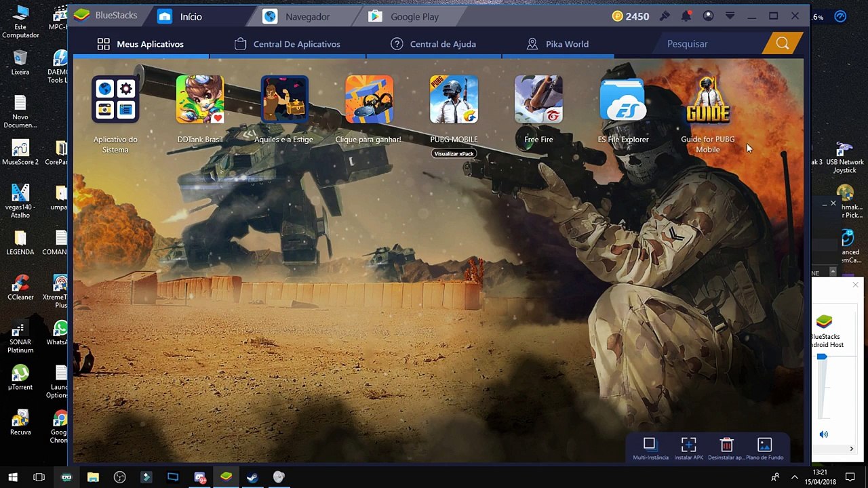868x488 pixels.
Task: Click the BlueStacks taskbar icon
Action: [x=226, y=477]
